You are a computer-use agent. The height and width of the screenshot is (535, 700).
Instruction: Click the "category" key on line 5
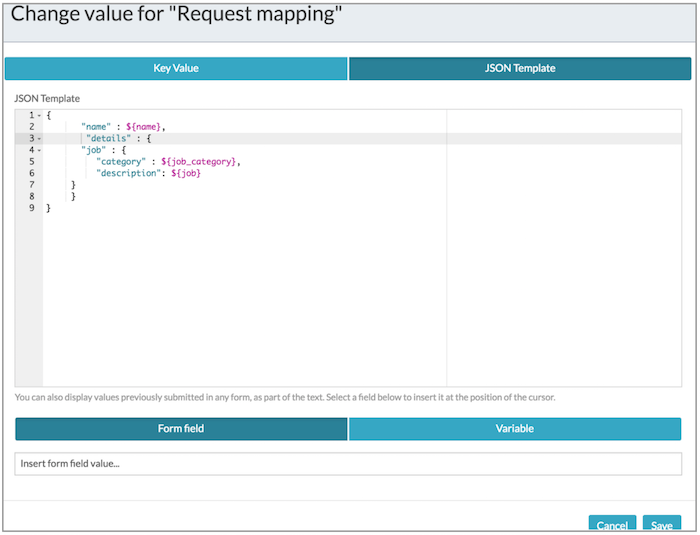121,162
